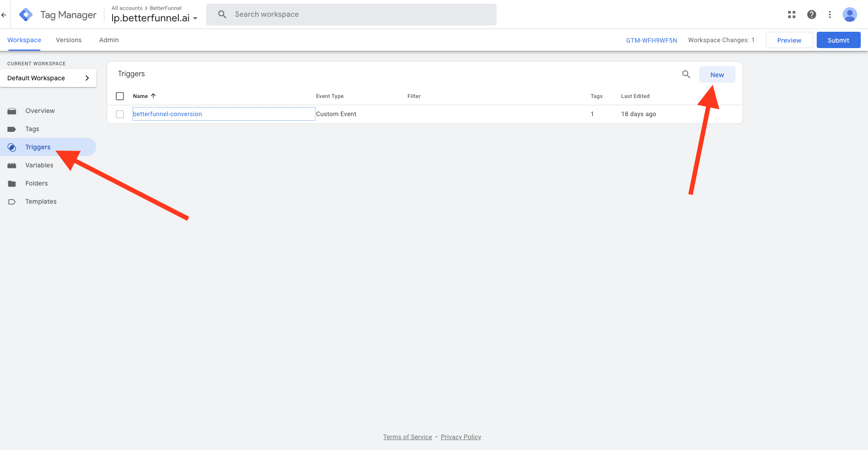The width and height of the screenshot is (868, 450).
Task: Click the user account avatar
Action: 849,15
